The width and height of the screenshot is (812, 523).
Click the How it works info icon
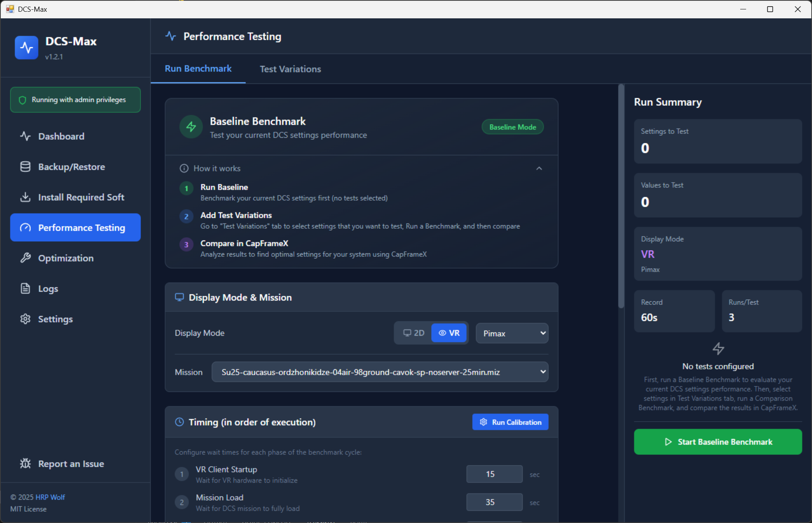[184, 168]
